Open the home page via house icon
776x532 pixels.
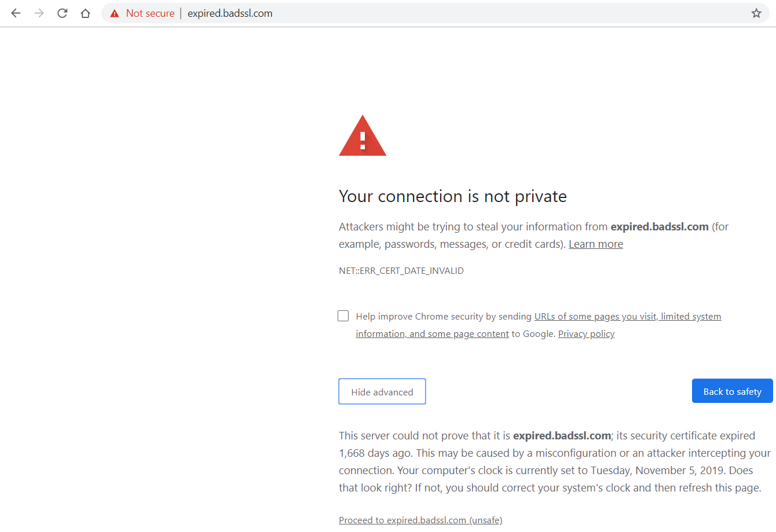pyautogui.click(x=85, y=13)
